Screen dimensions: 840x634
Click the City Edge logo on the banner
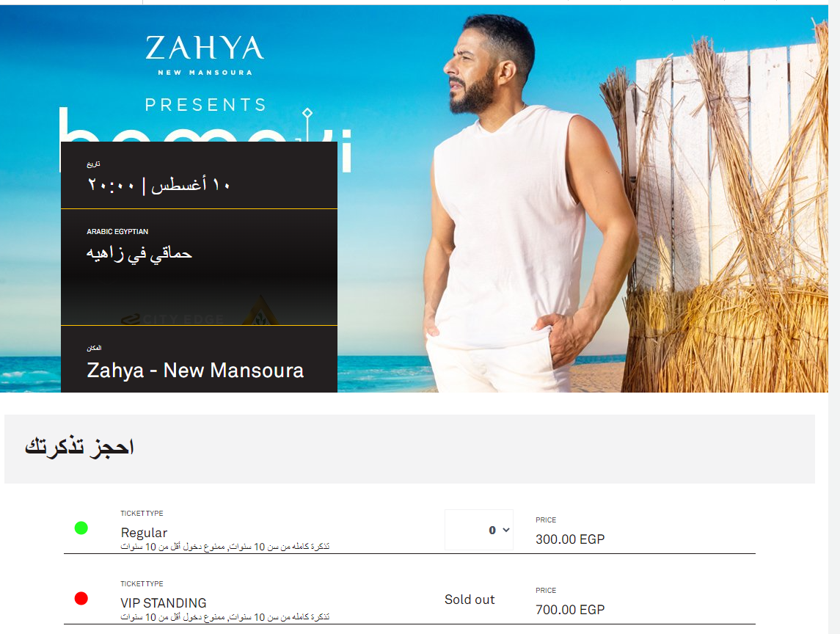[x=172, y=319]
